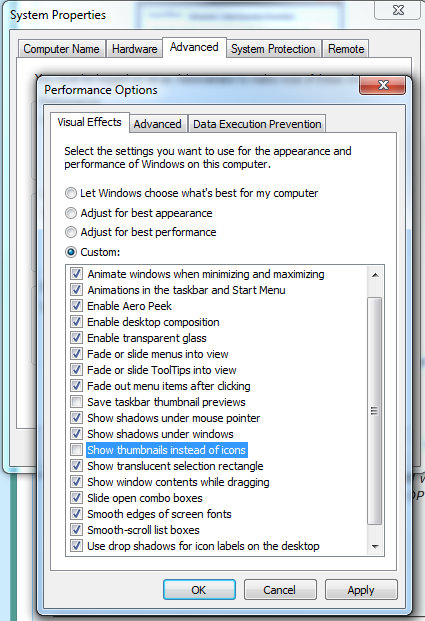Check Save taskbar thumbnail previews
The image size is (425, 621).
[76, 402]
